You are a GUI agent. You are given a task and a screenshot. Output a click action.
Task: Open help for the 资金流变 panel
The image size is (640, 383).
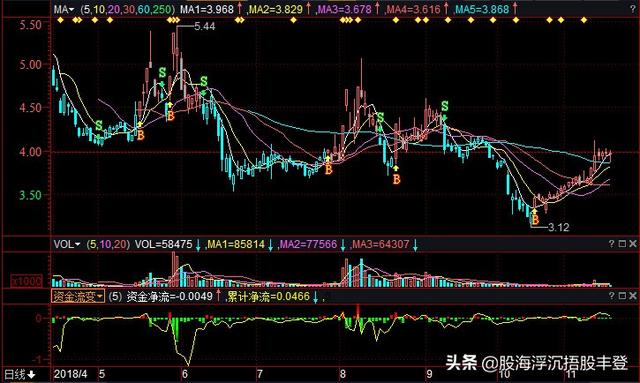(x=611, y=296)
